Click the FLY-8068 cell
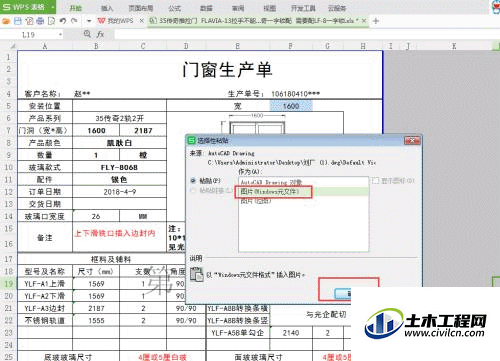The image size is (500, 361). coord(119,167)
